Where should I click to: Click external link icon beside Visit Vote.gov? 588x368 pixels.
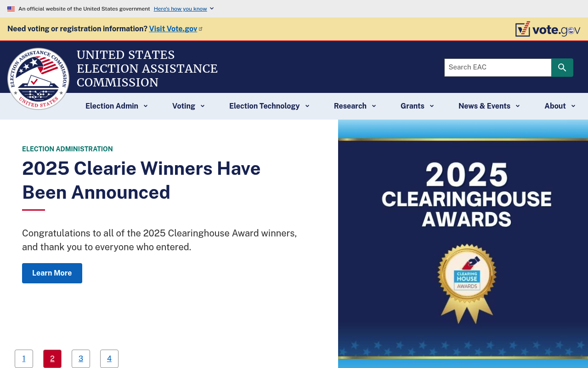click(201, 29)
